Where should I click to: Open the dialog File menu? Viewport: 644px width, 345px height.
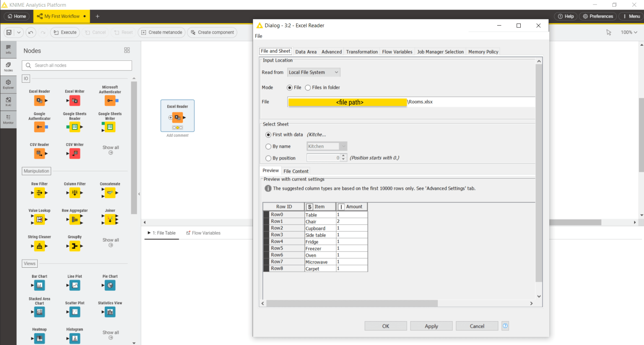coord(259,36)
